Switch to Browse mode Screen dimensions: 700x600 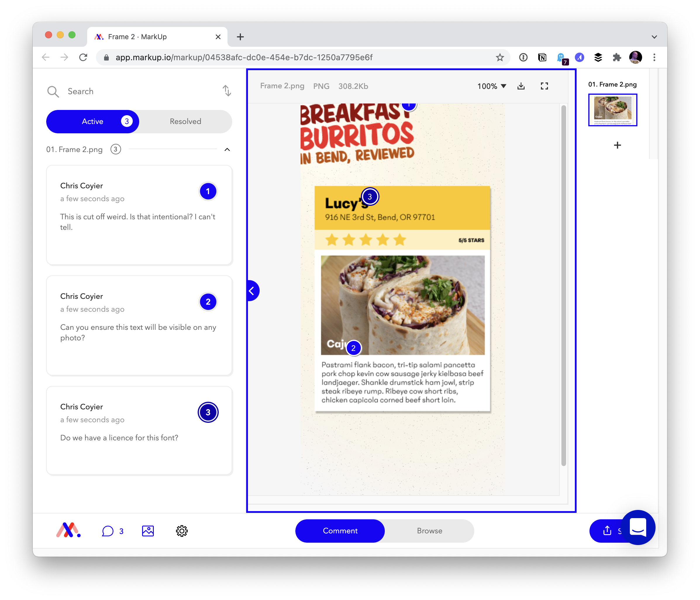430,531
